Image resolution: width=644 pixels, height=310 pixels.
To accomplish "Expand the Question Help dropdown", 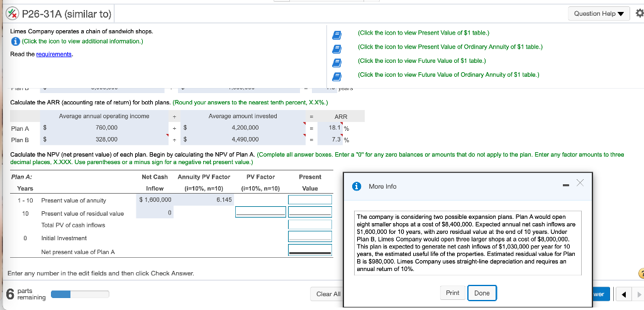I will pos(599,14).
